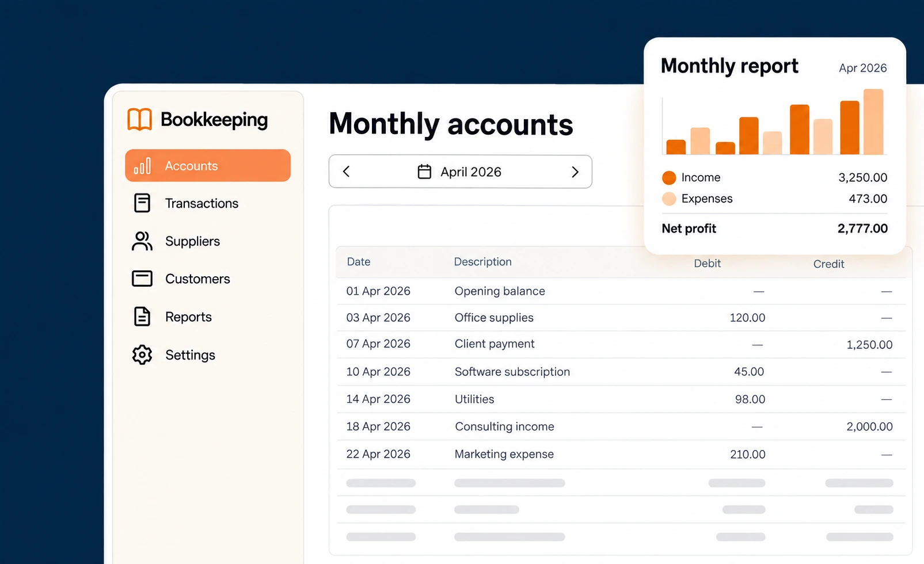Select the Consulting income description
Screen dimensions: 924x564
click(504, 426)
